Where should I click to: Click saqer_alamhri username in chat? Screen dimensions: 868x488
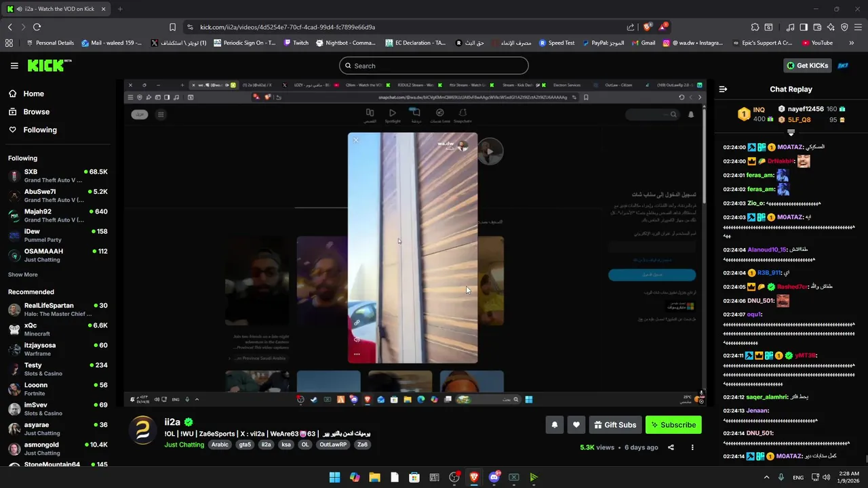766,397
